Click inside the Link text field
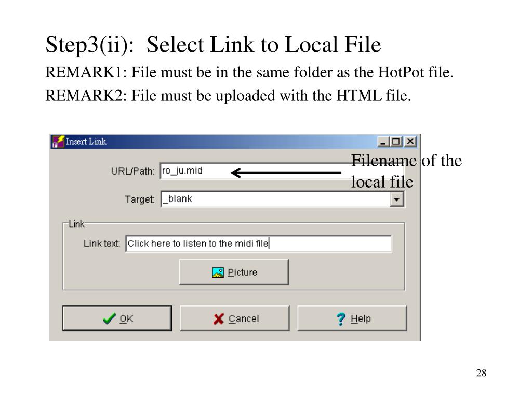This screenshot has width=532, height=399. click(x=259, y=244)
